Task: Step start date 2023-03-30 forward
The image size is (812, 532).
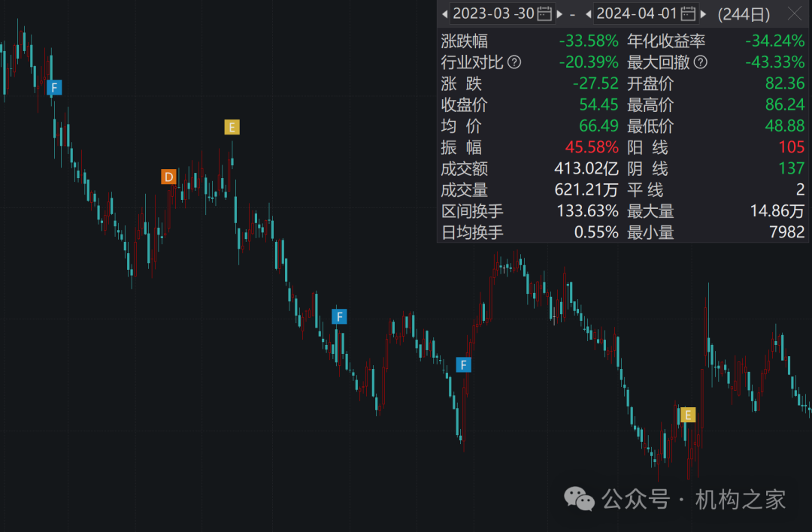Action: tap(559, 14)
